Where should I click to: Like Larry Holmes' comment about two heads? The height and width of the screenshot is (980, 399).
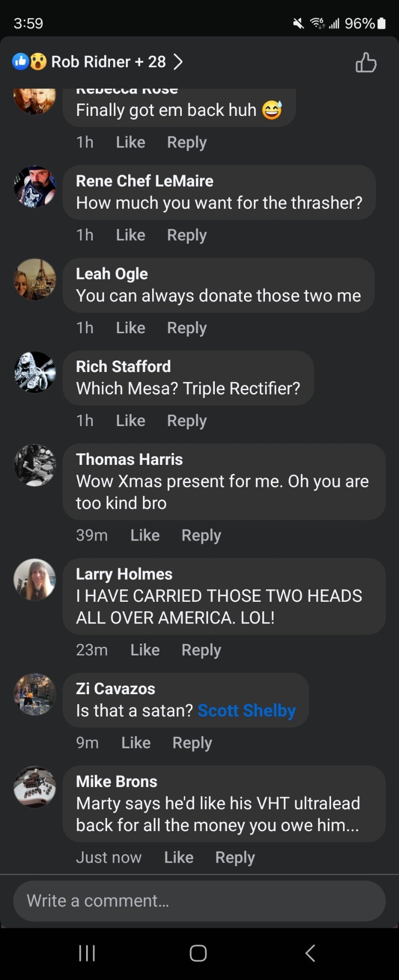[x=145, y=650]
